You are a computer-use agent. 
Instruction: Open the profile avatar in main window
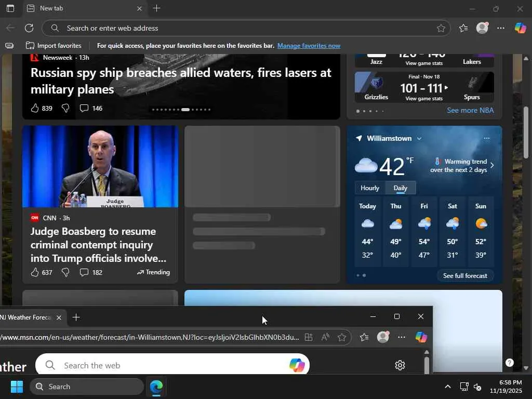[x=482, y=28]
